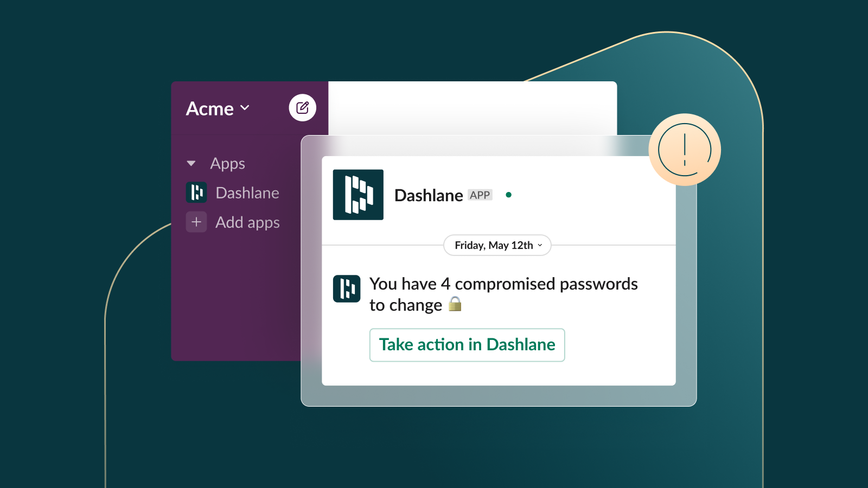Toggle the APP badge next to Dashlane

pos(480,195)
